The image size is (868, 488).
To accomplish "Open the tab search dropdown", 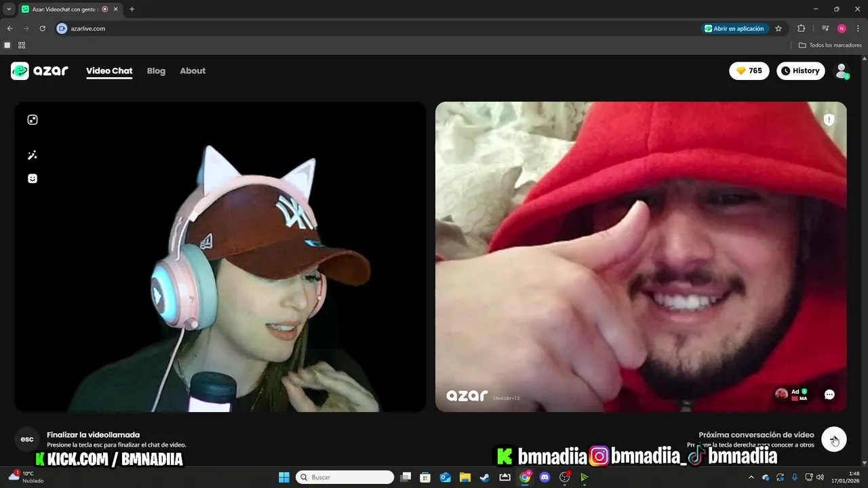I will pyautogui.click(x=9, y=9).
